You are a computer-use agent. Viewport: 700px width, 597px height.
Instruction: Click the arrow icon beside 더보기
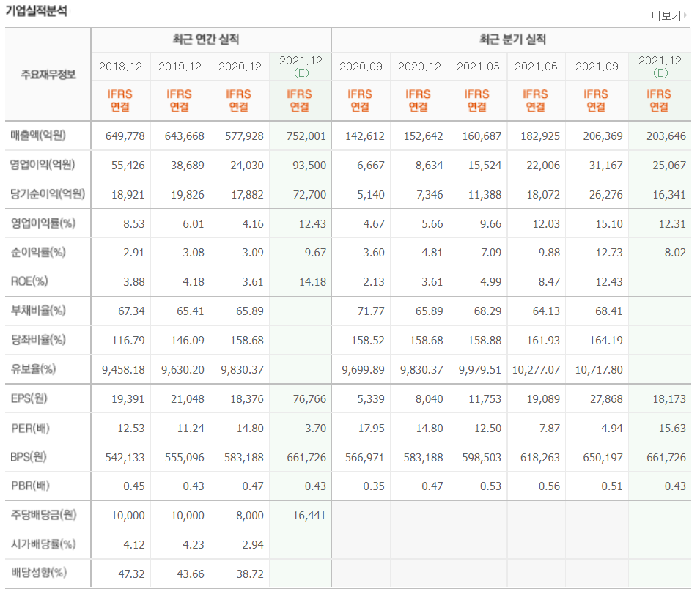tap(685, 15)
